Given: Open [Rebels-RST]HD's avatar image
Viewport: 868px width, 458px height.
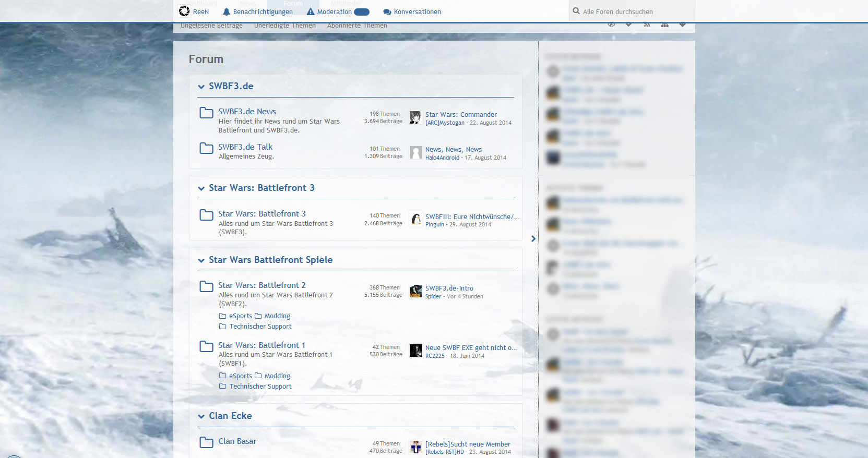Looking at the screenshot, I should 415,447.
